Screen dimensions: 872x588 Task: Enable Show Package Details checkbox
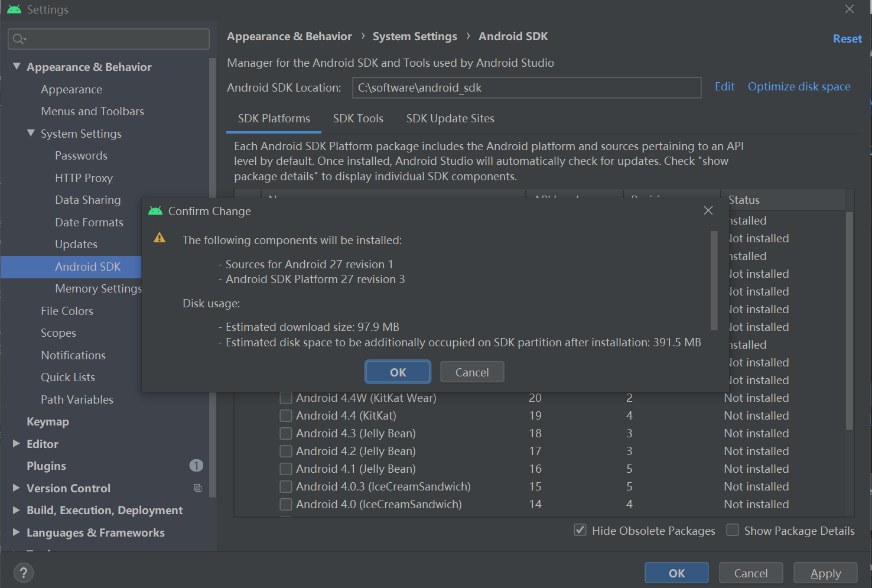tap(733, 530)
